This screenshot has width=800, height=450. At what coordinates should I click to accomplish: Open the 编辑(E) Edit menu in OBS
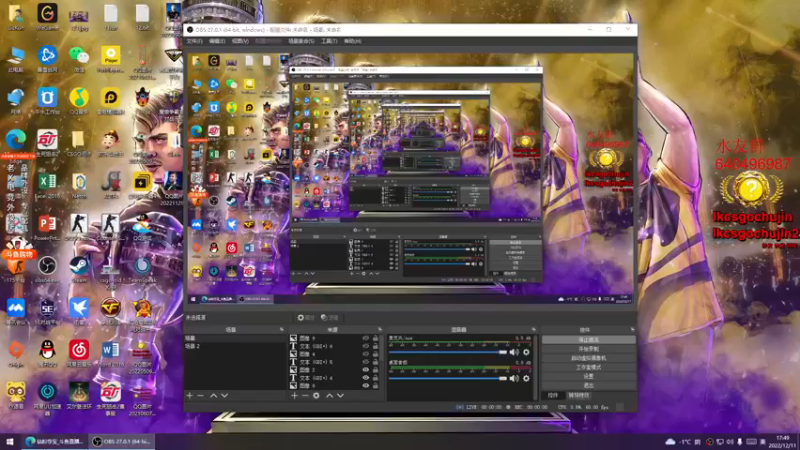click(x=217, y=41)
